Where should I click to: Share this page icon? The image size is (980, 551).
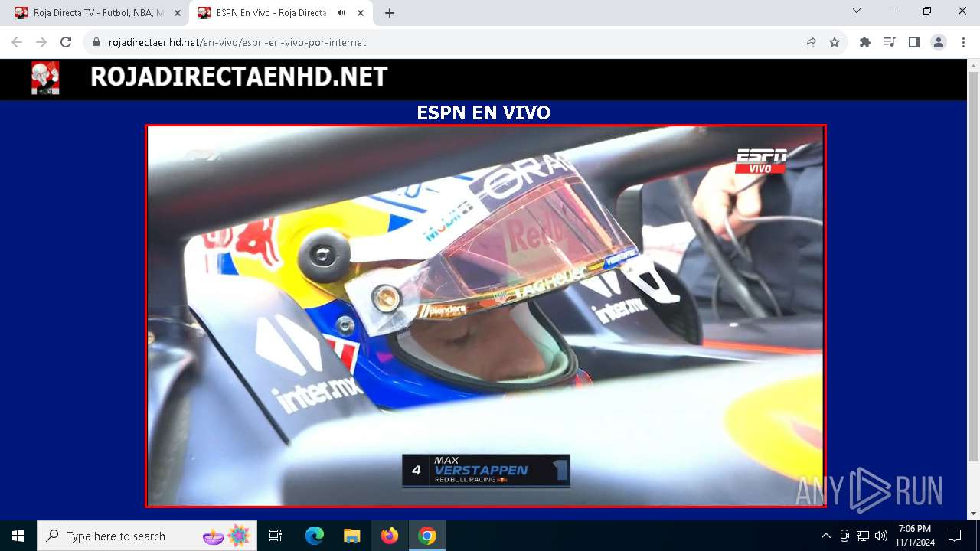click(x=810, y=43)
